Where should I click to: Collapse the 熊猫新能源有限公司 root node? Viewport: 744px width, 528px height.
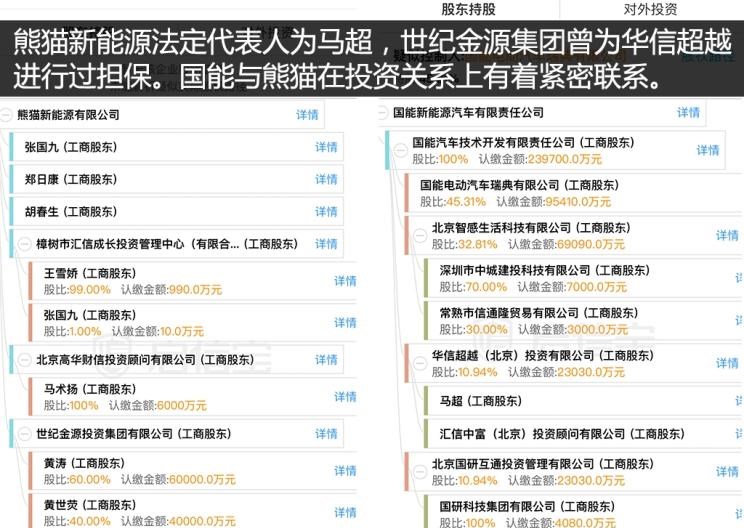(x=6, y=115)
